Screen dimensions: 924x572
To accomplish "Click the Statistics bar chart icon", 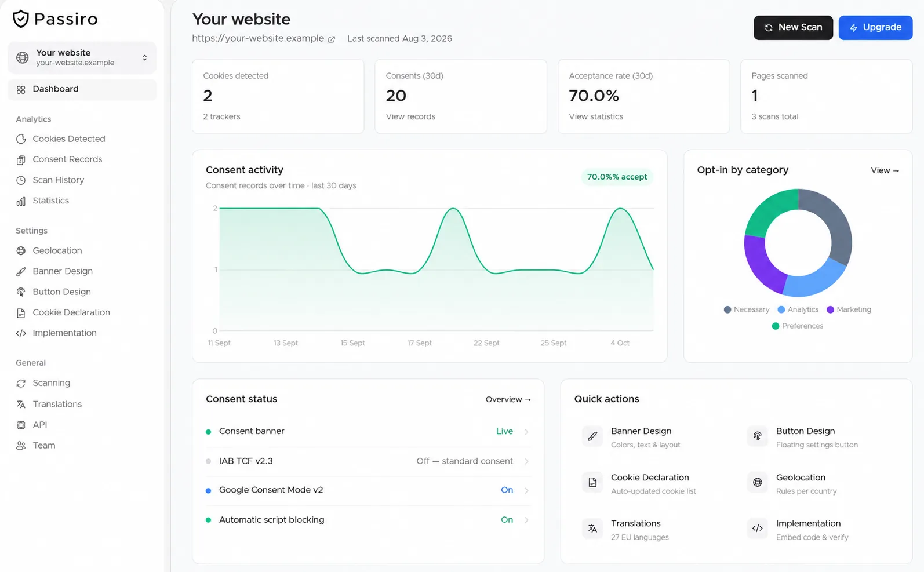I will pos(21,201).
